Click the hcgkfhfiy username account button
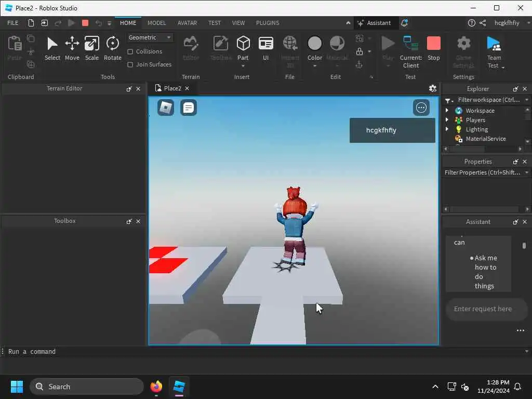532x399 pixels. coord(507,23)
